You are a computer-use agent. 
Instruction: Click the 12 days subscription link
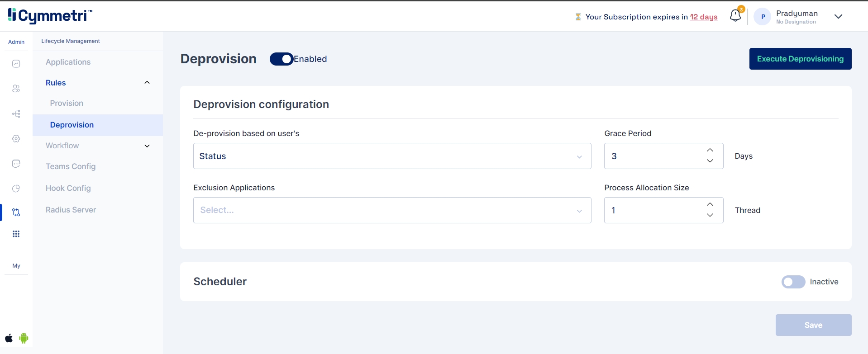(704, 17)
